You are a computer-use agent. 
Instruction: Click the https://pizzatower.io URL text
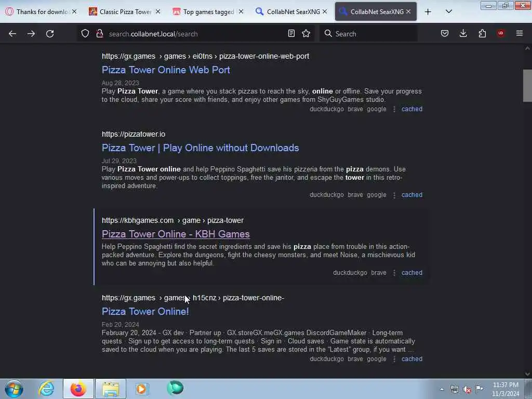(134, 134)
